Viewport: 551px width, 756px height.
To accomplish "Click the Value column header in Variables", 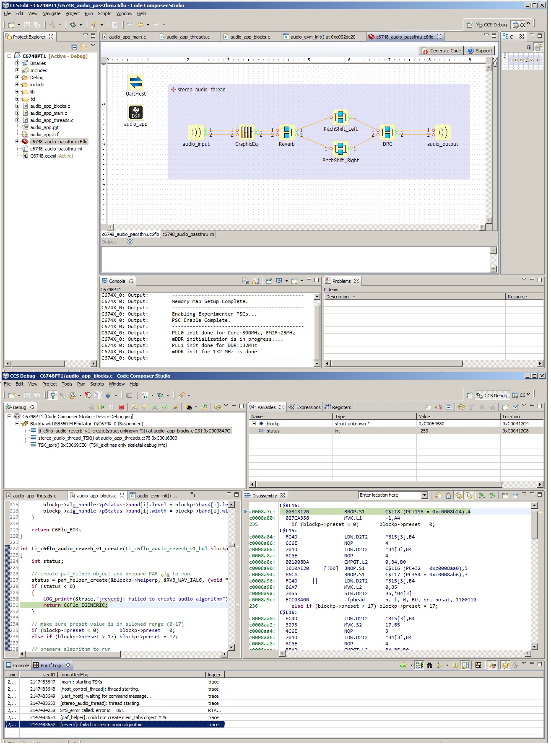I will (458, 417).
